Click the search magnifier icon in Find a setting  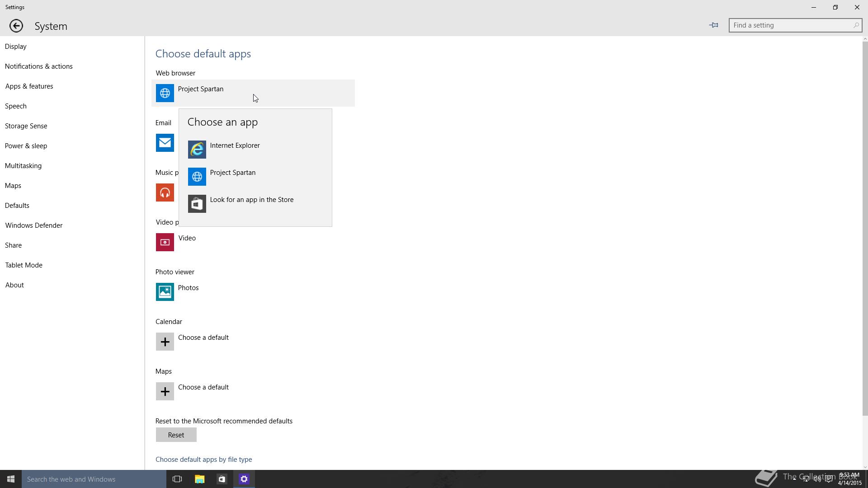point(856,25)
